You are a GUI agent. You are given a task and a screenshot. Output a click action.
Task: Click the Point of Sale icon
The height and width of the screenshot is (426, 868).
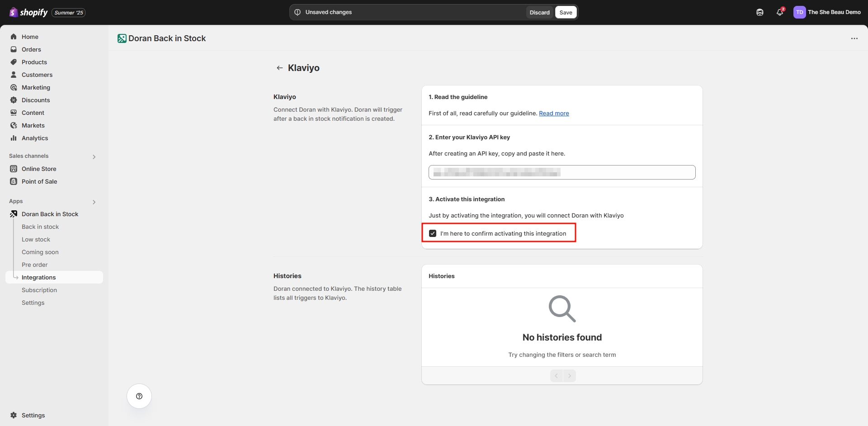[x=14, y=181]
